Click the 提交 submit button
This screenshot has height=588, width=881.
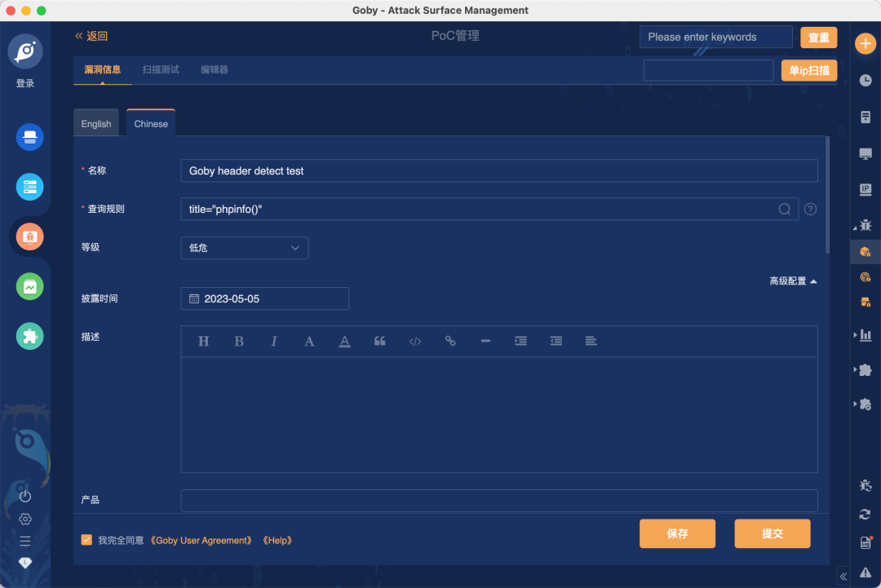click(773, 533)
